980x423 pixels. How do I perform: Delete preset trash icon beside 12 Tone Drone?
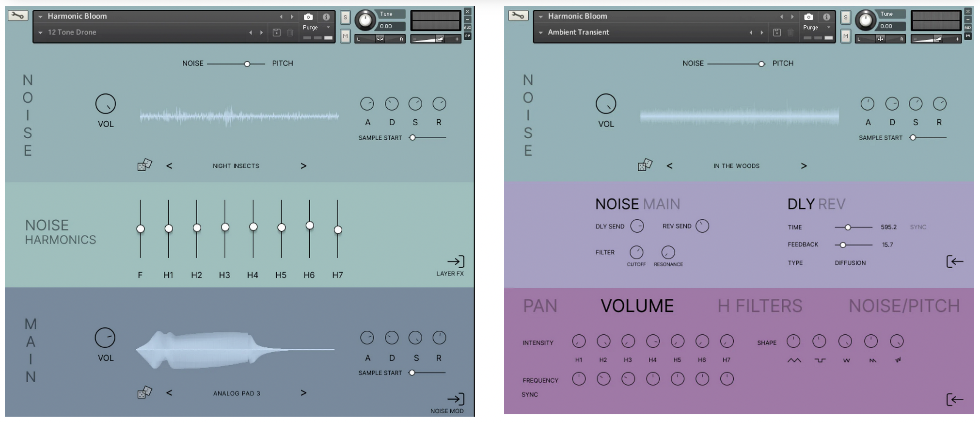pyautogui.click(x=290, y=33)
